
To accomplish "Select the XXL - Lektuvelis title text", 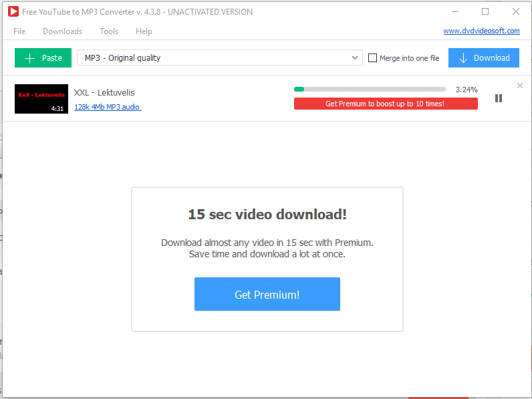I will 104,92.
